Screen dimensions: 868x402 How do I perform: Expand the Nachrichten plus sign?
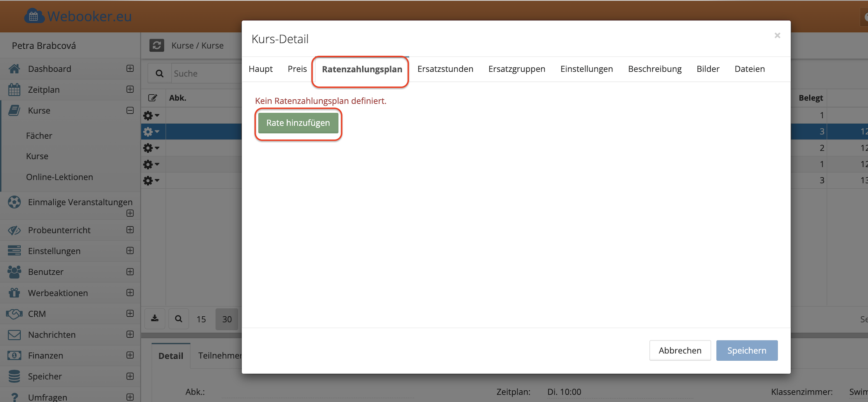(130, 334)
